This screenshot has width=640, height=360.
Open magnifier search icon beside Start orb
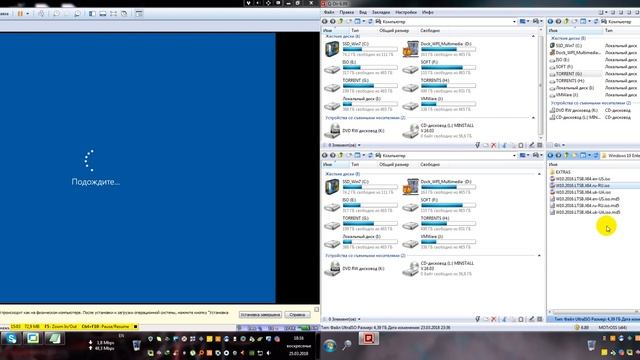pyautogui.click(x=347, y=345)
